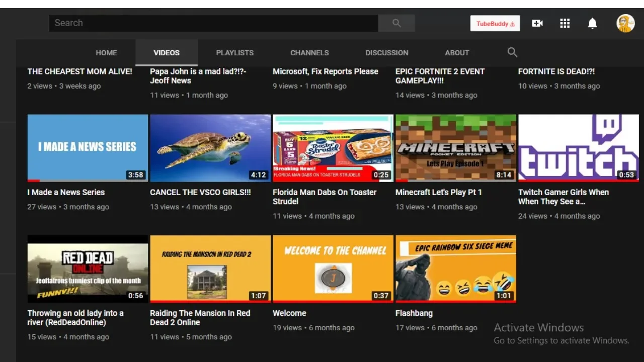Screen dimensions: 644x362
Task: Open the DISCUSSION tab
Action: pos(387,53)
